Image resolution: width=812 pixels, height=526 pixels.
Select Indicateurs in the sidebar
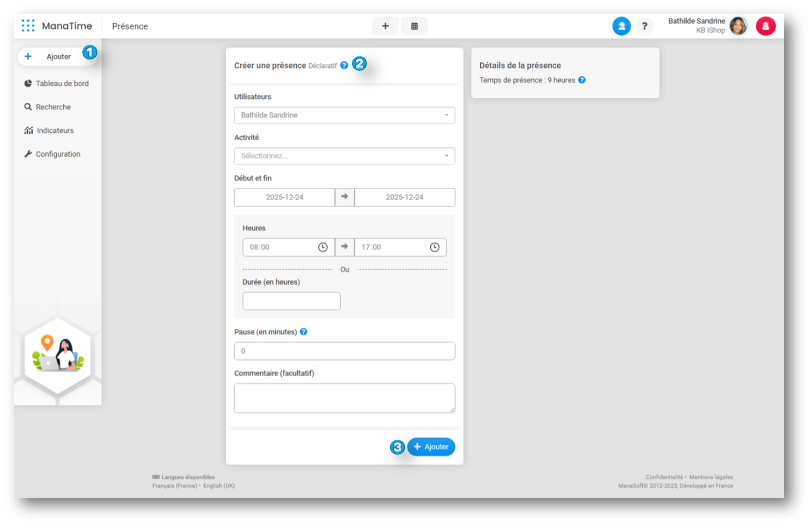(55, 130)
